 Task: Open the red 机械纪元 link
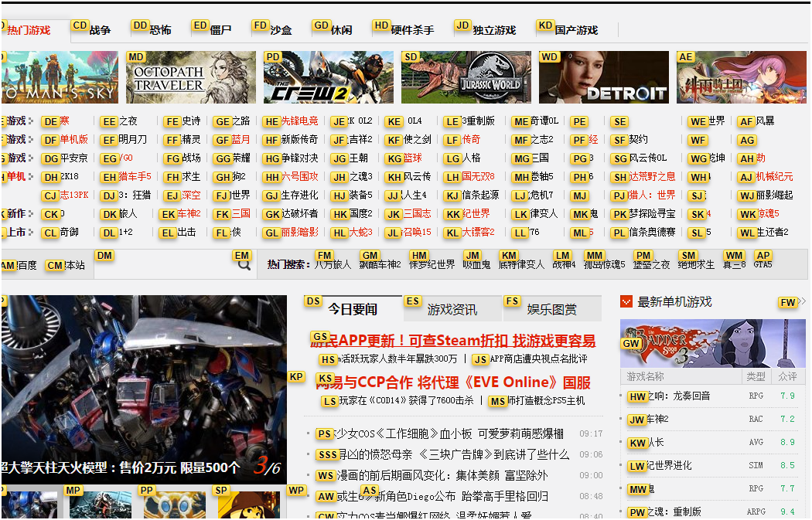point(774,177)
